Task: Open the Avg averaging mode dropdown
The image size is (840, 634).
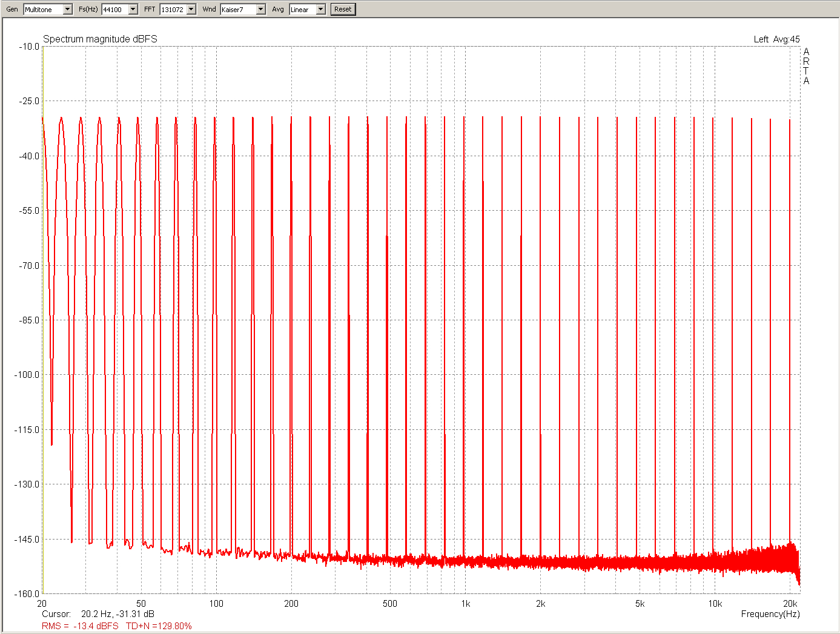Action: (321, 9)
